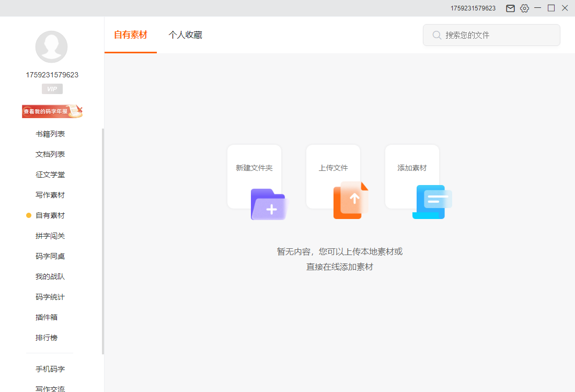Close the application window
The image size is (575, 392).
[565, 8]
